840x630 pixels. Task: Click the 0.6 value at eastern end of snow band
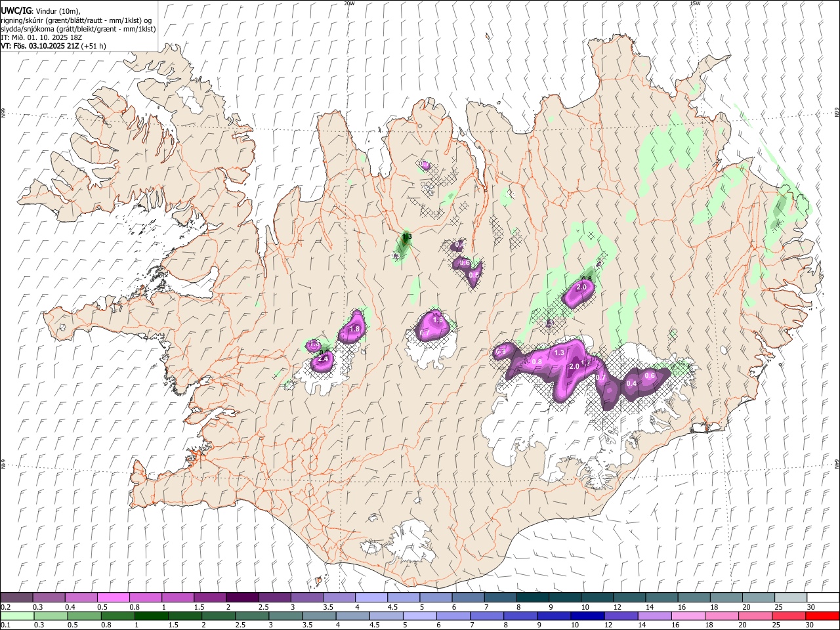(650, 375)
